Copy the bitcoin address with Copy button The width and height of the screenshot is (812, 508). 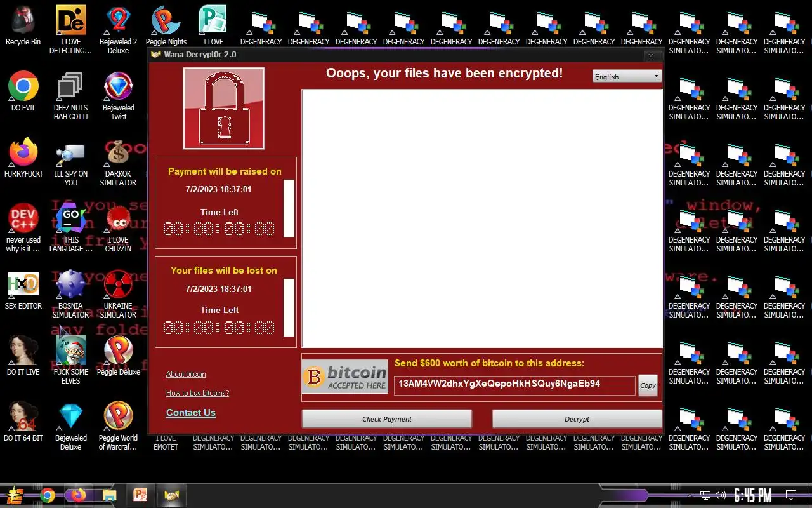[648, 385]
